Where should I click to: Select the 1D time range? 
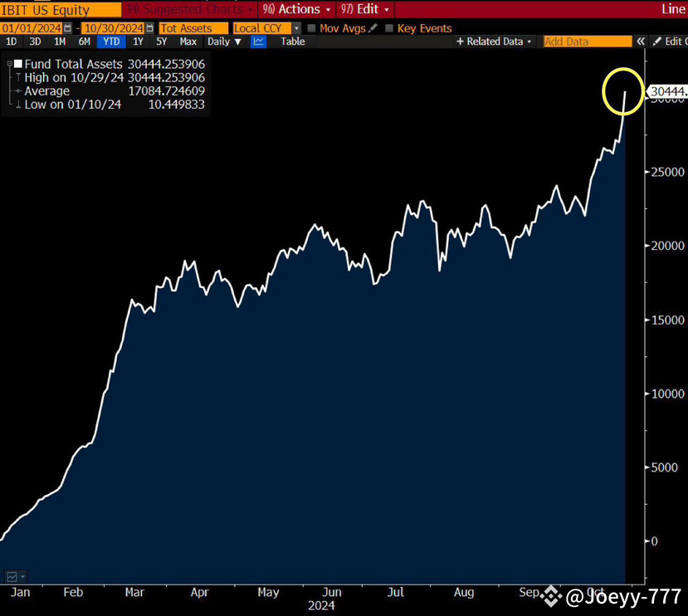pyautogui.click(x=12, y=42)
